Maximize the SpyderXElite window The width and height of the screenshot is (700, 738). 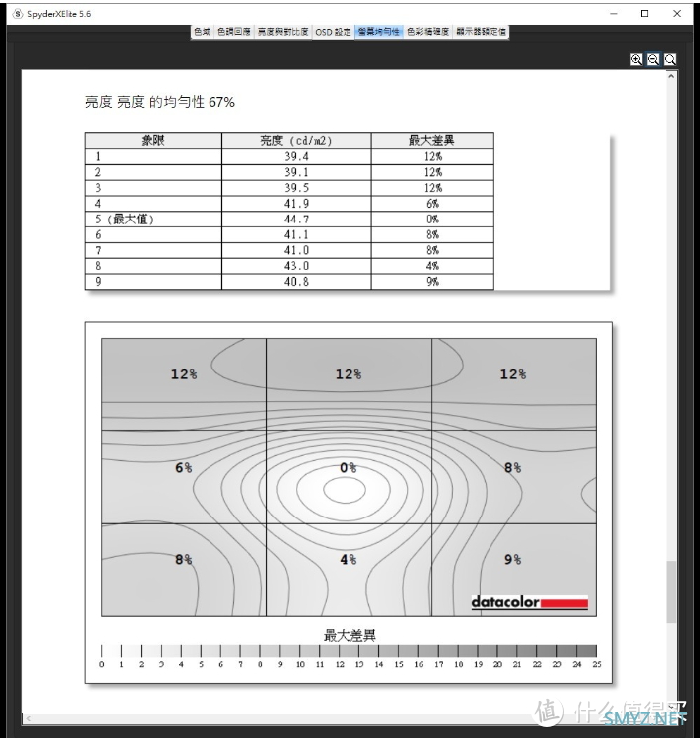pyautogui.click(x=645, y=14)
